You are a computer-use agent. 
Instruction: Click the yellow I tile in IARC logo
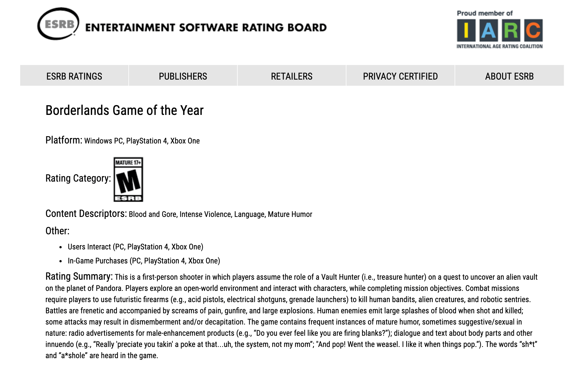466,30
